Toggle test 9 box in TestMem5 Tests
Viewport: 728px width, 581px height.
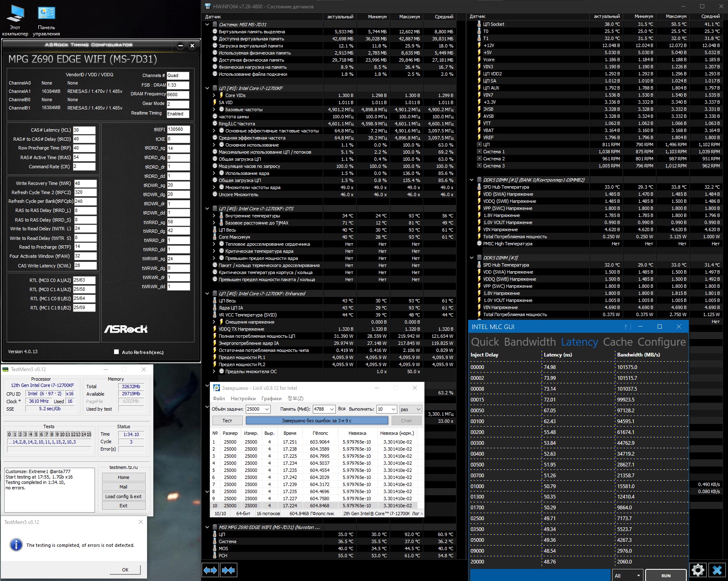point(57,434)
